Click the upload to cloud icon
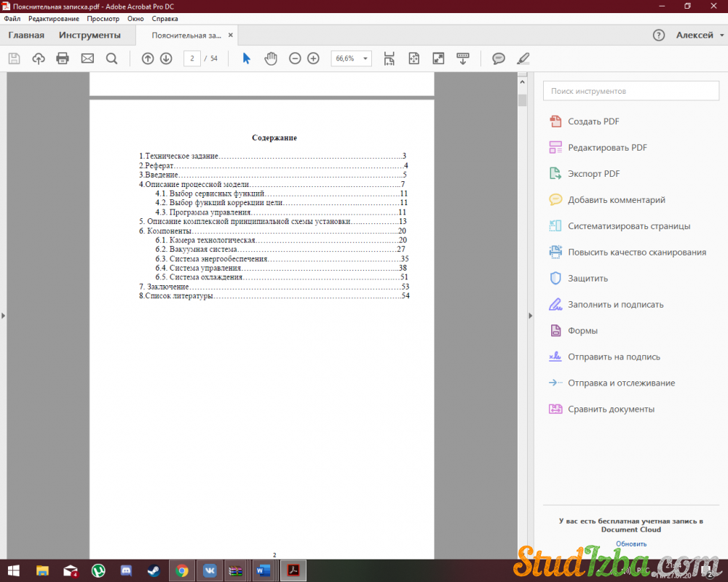This screenshot has height=582, width=728. (x=39, y=58)
